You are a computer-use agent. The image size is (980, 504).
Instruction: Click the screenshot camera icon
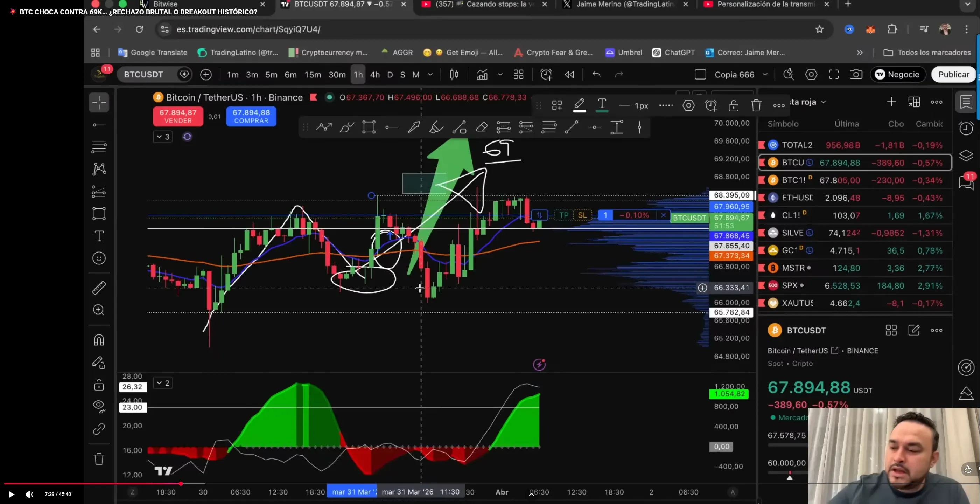[x=856, y=74]
